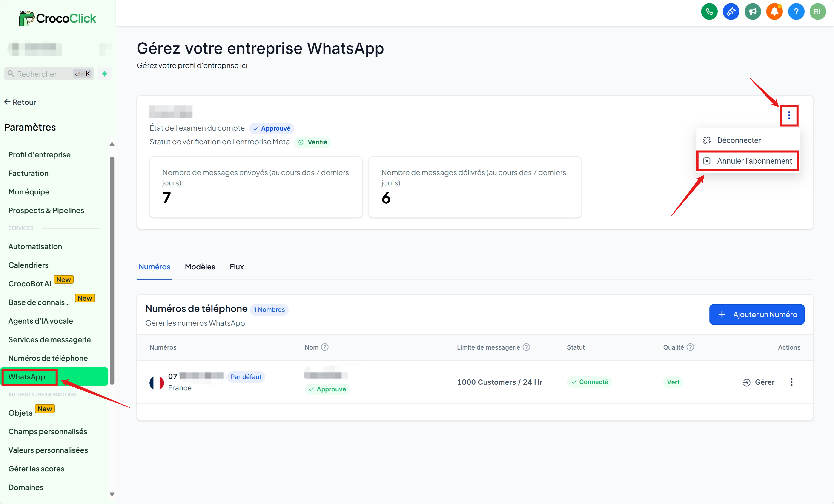The height and width of the screenshot is (504, 834).
Task: Click the green lightning quick-actions icon
Action: point(105,74)
